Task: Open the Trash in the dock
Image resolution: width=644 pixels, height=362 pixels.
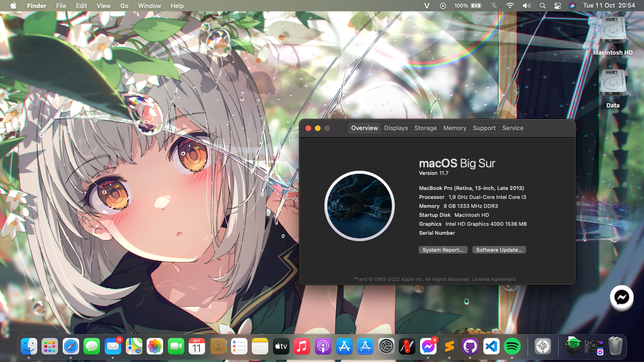Action: tap(615, 346)
